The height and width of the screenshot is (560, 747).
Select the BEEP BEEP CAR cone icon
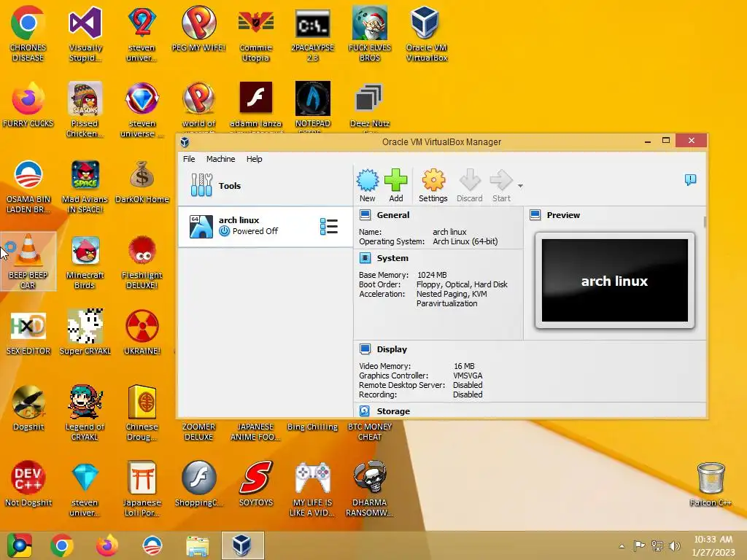pos(28,262)
